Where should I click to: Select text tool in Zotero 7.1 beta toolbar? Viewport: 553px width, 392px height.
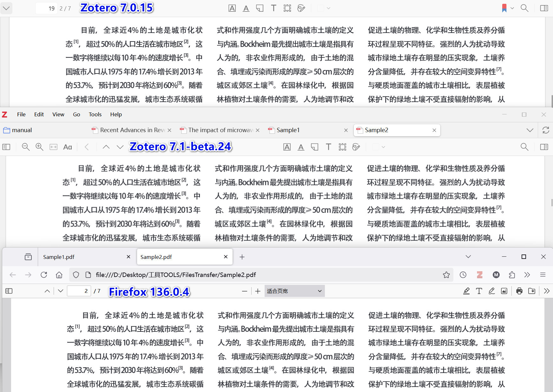pos(328,147)
